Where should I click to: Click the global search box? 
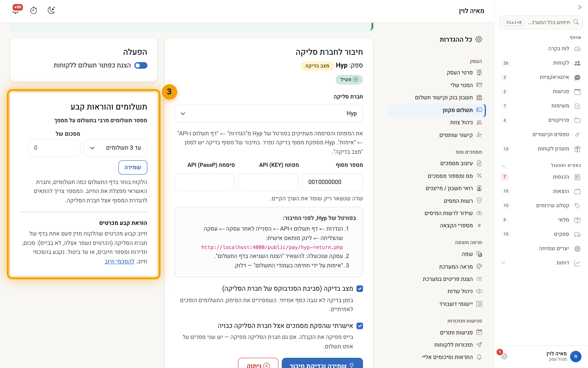coord(541,22)
